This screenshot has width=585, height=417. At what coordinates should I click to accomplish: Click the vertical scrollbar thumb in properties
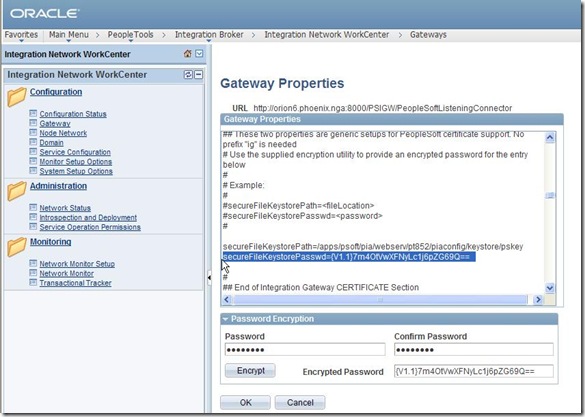[550, 195]
